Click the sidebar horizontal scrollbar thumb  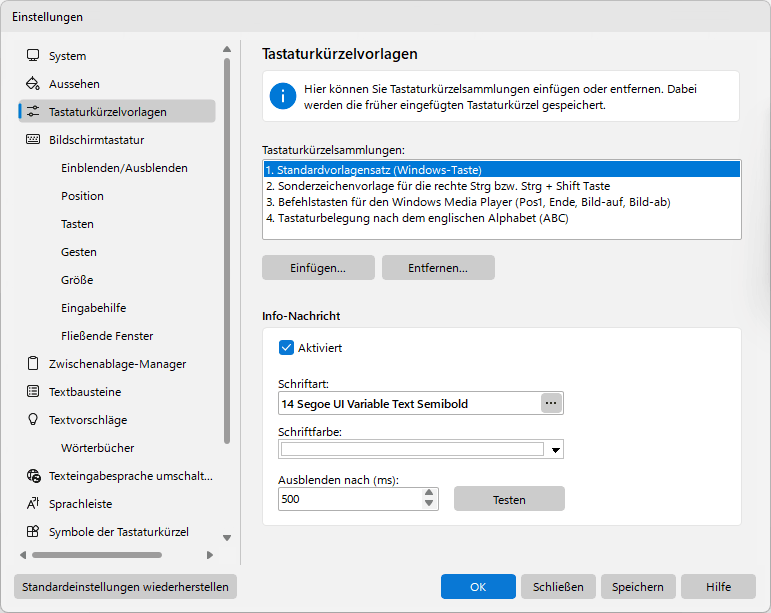tap(97, 555)
